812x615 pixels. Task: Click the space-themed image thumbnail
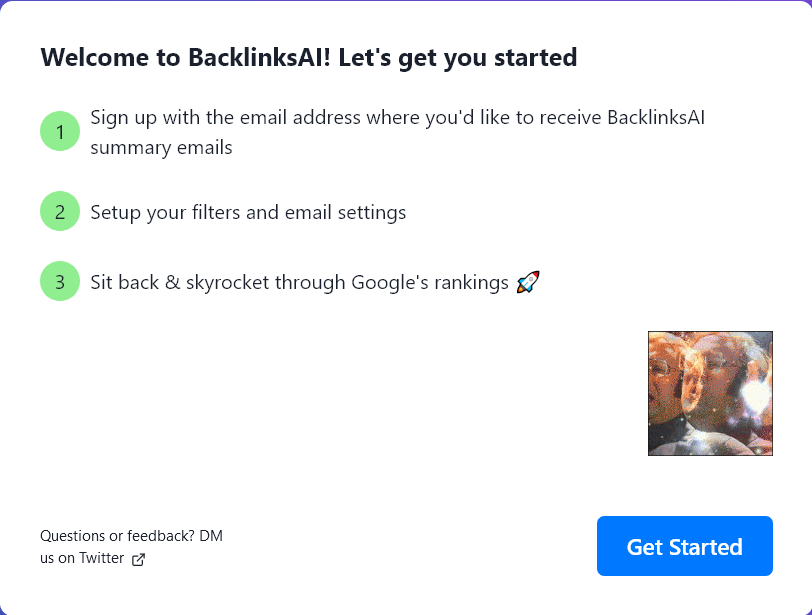(x=710, y=393)
